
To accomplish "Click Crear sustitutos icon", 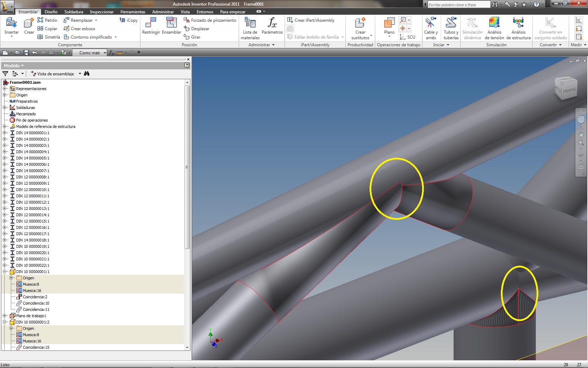I will click(360, 23).
